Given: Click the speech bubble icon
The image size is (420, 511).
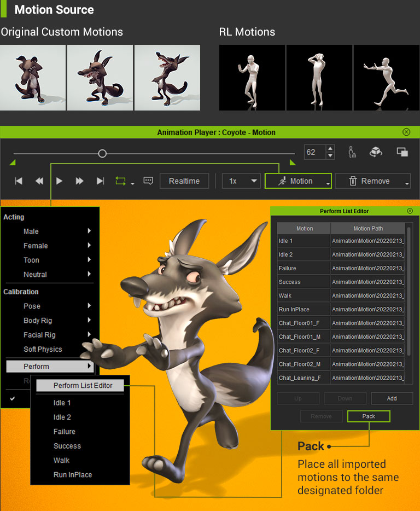Looking at the screenshot, I should [x=148, y=181].
